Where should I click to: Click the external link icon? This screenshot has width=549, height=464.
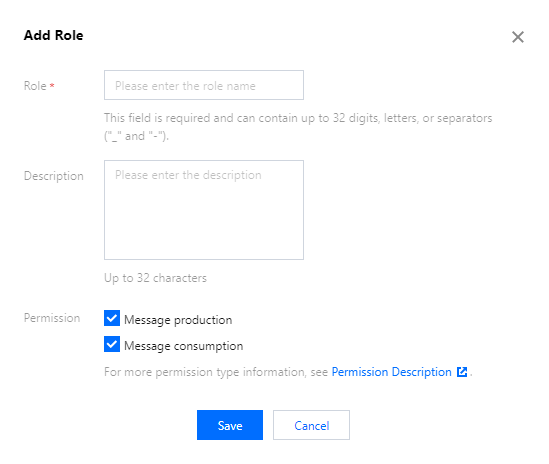[462, 372]
